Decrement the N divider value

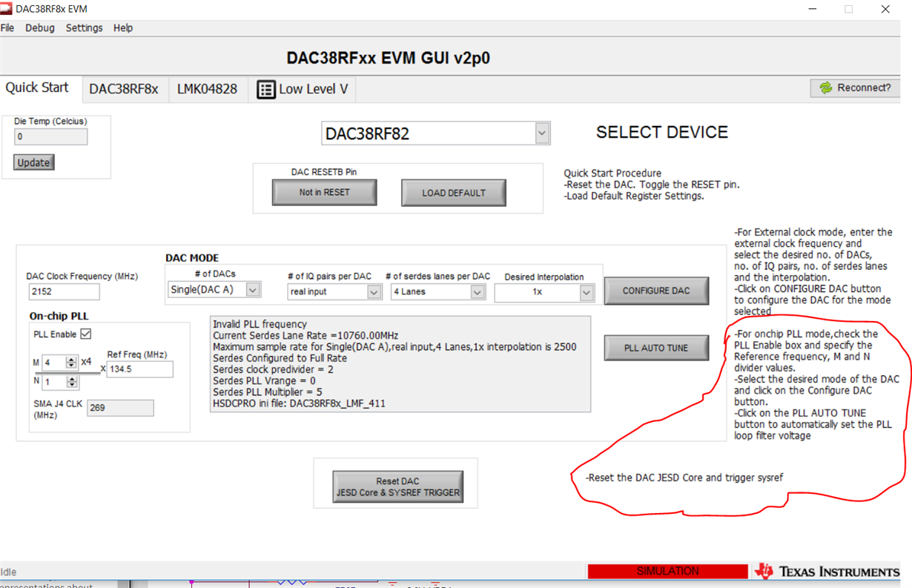pos(71,386)
